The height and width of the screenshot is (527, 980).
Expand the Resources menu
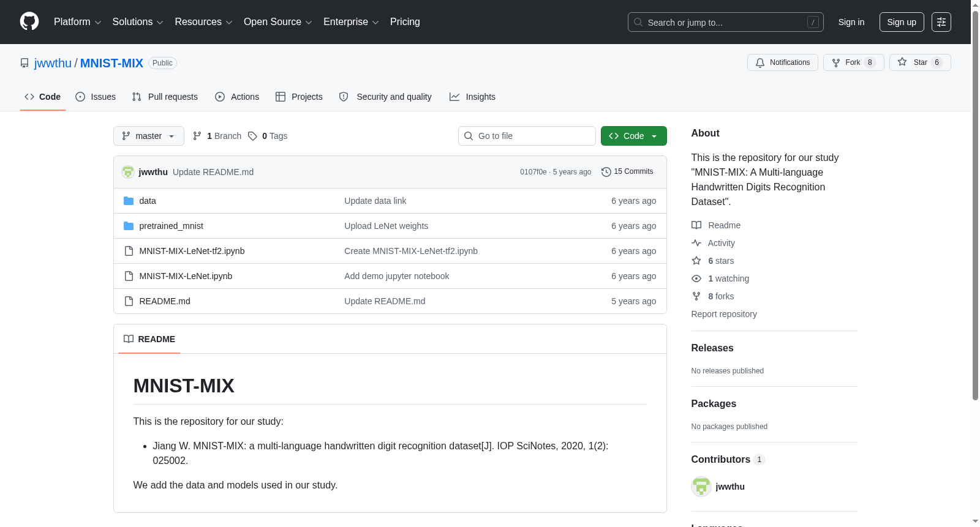(x=203, y=22)
